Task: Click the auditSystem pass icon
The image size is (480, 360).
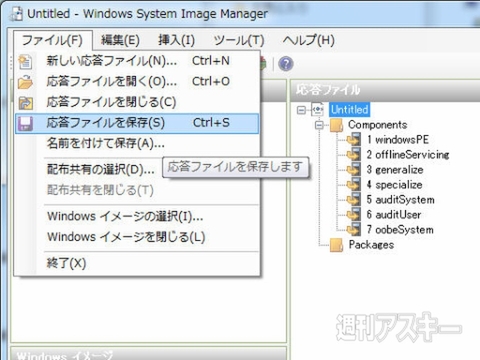Action: click(x=353, y=199)
